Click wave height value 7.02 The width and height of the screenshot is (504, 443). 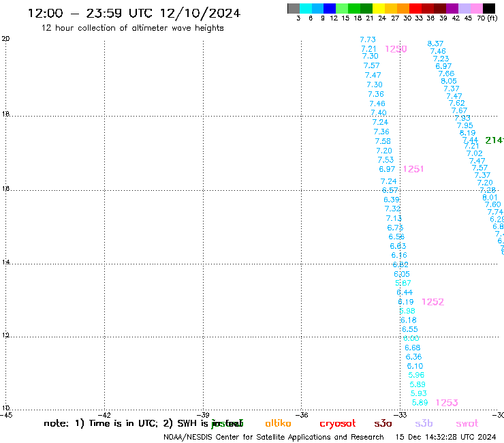(475, 153)
